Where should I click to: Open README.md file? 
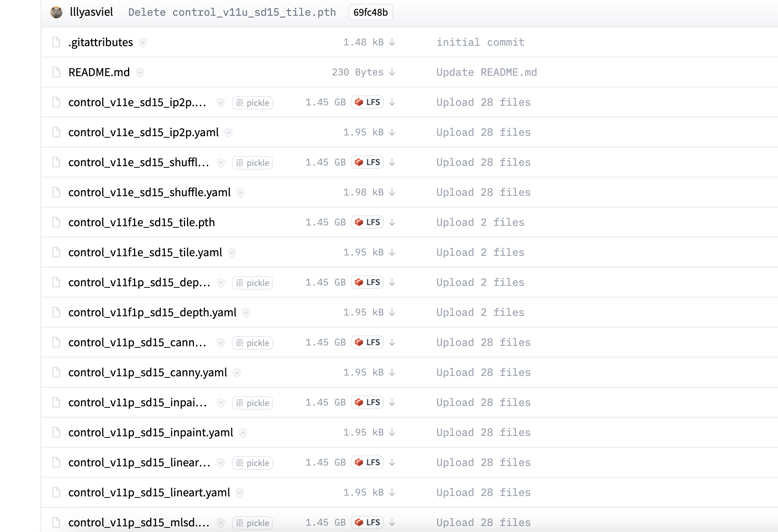point(99,72)
